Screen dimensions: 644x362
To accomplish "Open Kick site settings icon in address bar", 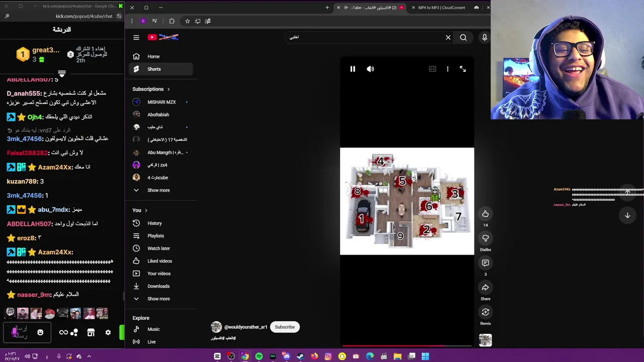I will click(x=119, y=16).
